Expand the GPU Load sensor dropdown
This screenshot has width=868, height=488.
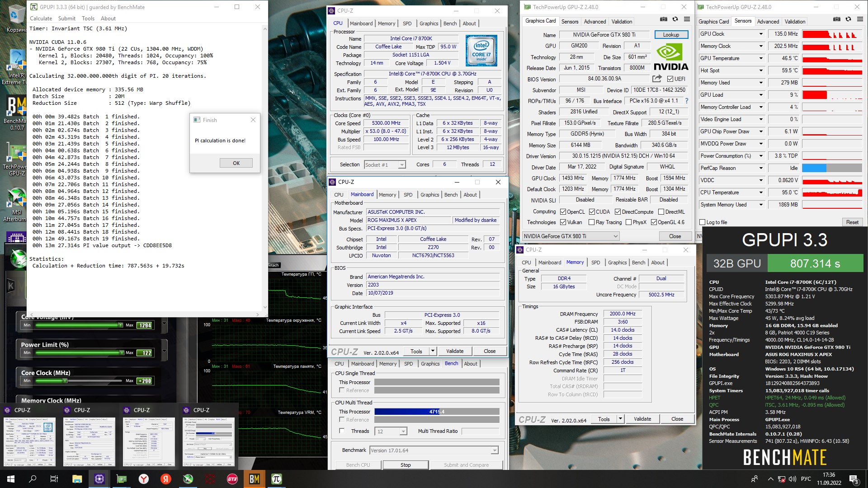pyautogui.click(x=761, y=95)
